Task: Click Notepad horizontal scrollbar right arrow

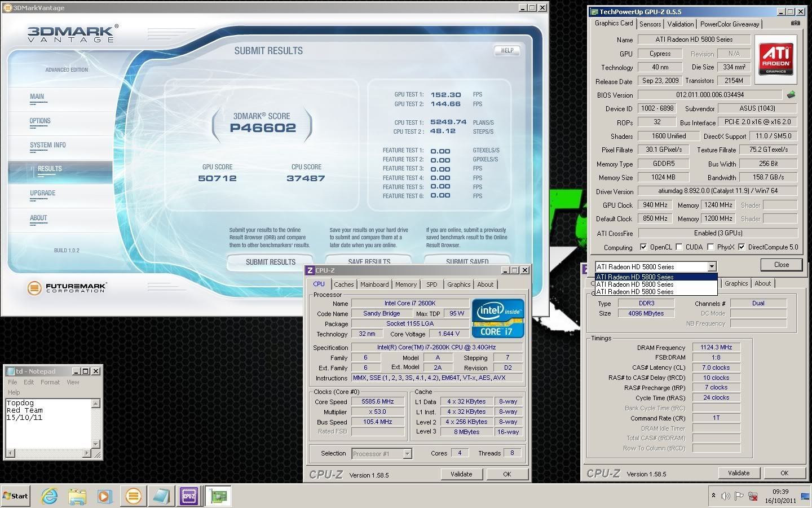Action: click(86, 453)
